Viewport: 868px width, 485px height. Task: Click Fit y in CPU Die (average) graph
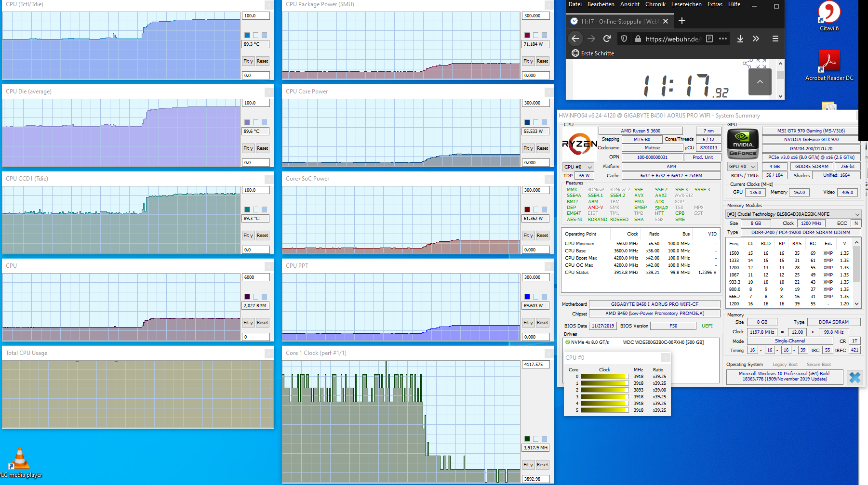pos(248,148)
